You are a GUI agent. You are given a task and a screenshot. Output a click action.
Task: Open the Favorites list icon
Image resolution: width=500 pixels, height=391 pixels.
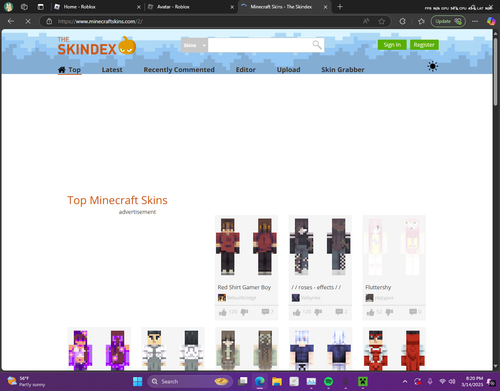tap(421, 21)
